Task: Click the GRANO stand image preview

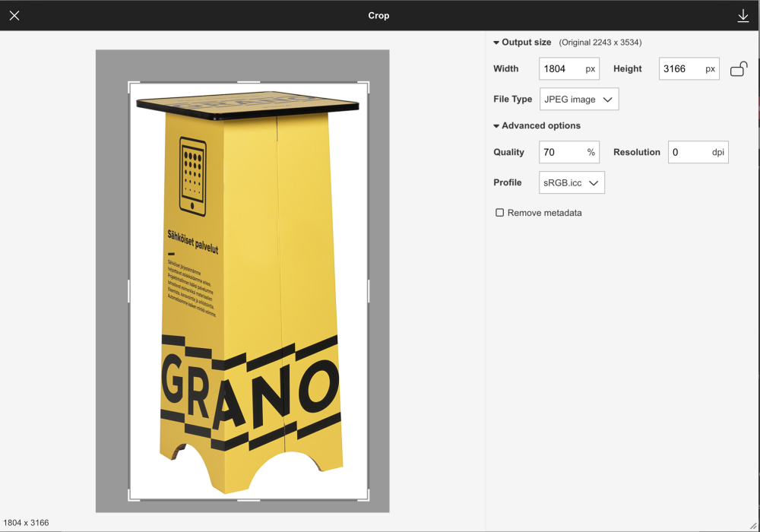Action: click(249, 291)
